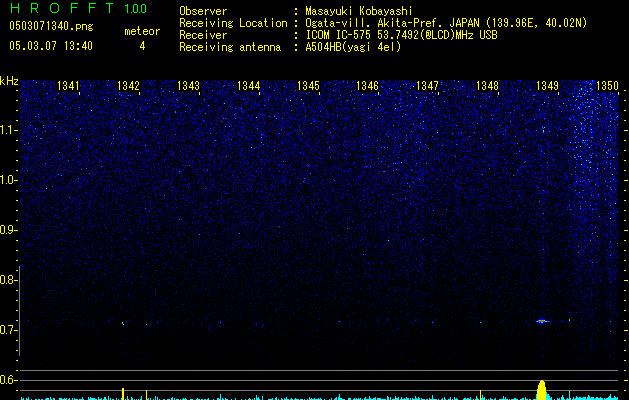This screenshot has height=400, width=629.
Task: Click the 0.9 frequency axis label
Action: click(8, 230)
